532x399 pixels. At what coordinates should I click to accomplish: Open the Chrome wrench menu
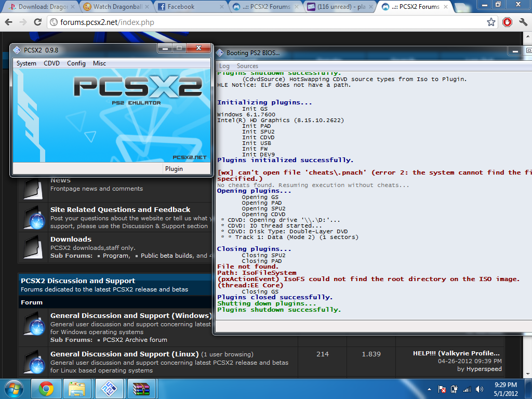523,22
